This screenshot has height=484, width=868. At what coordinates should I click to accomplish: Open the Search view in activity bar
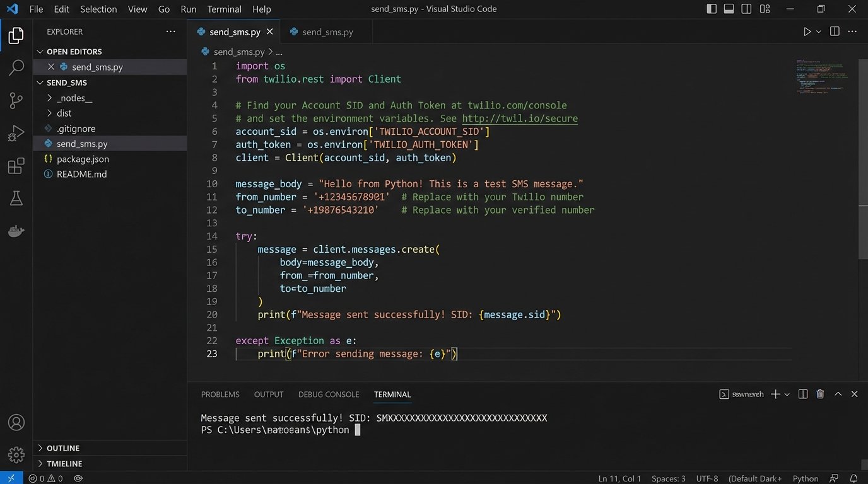pos(16,67)
